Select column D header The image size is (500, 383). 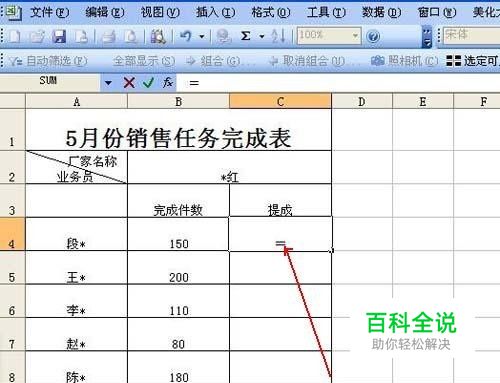(362, 101)
